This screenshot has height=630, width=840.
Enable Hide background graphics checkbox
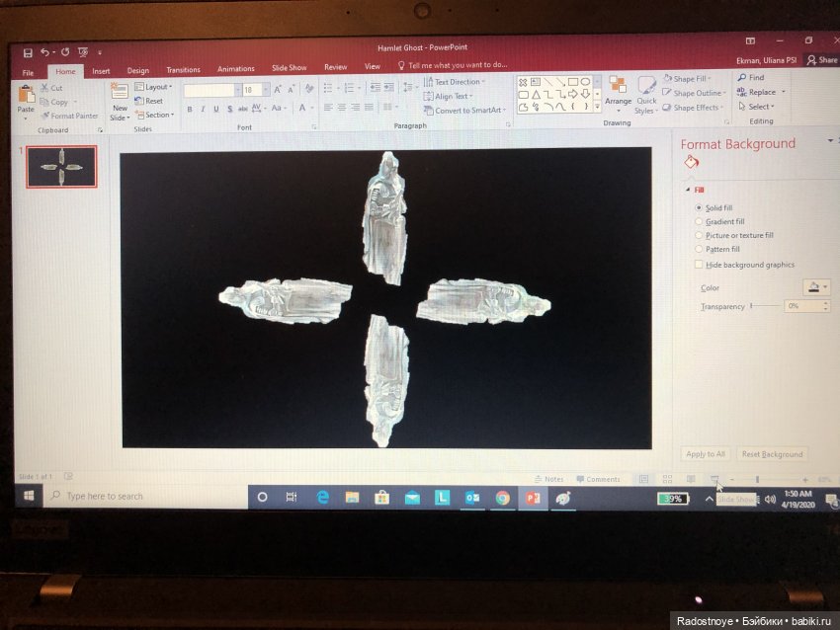[x=700, y=265]
